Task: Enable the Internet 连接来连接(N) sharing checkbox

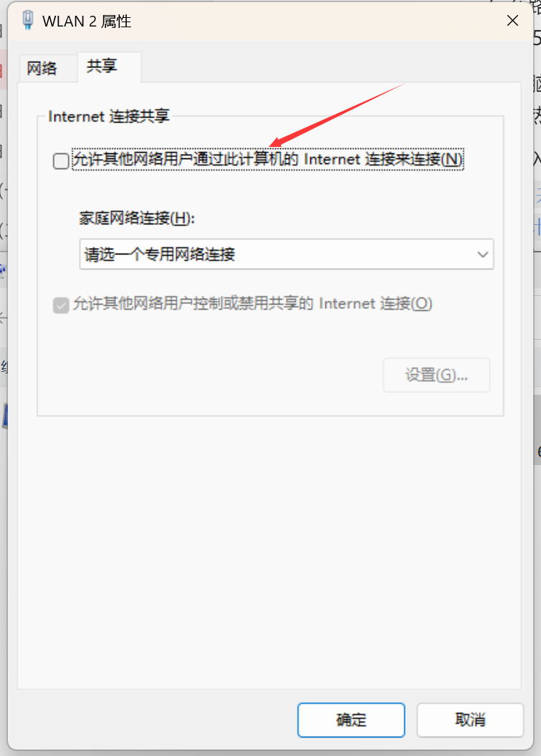Action: pyautogui.click(x=61, y=161)
